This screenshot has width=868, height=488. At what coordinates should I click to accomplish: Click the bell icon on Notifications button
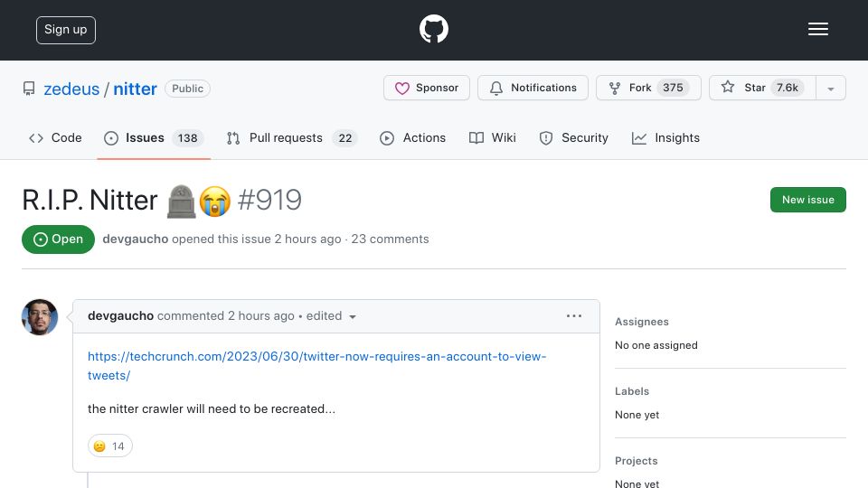pyautogui.click(x=496, y=89)
